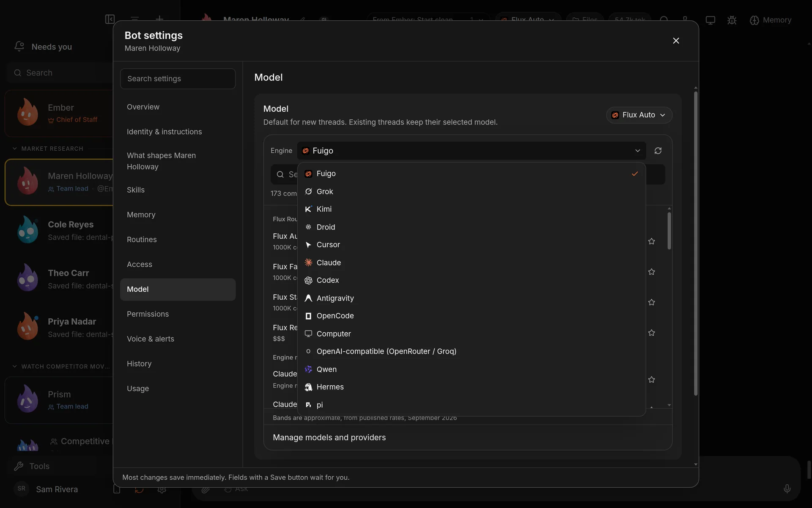812x508 pixels.
Task: Open Flux Auto default model dropdown
Action: pyautogui.click(x=639, y=115)
